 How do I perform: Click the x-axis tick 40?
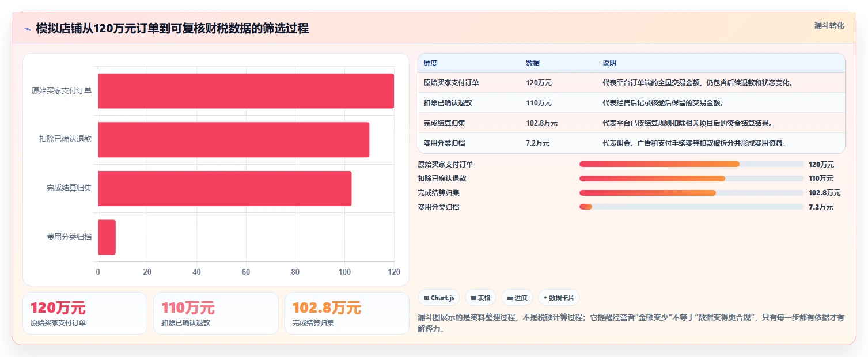click(x=196, y=272)
